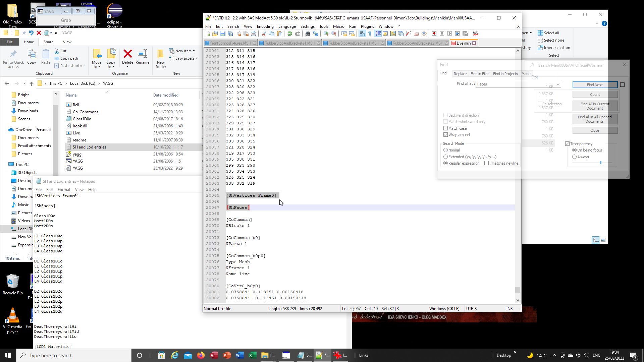Click the Count button in Find dialog
The width and height of the screenshot is (644, 362).
tap(595, 95)
